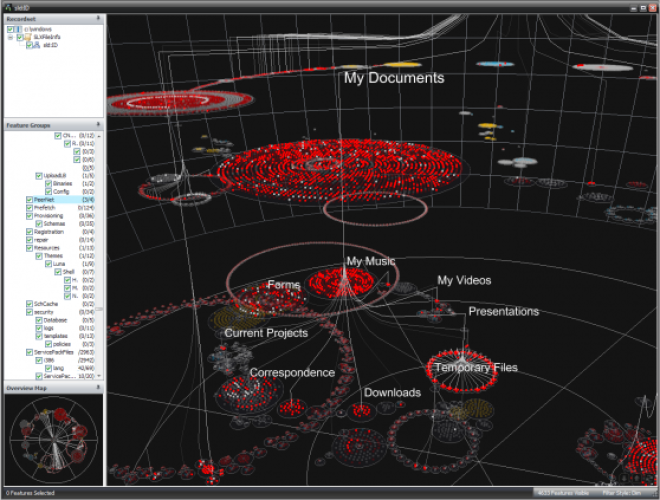Collapse the second Recordset tree node

coord(8,37)
